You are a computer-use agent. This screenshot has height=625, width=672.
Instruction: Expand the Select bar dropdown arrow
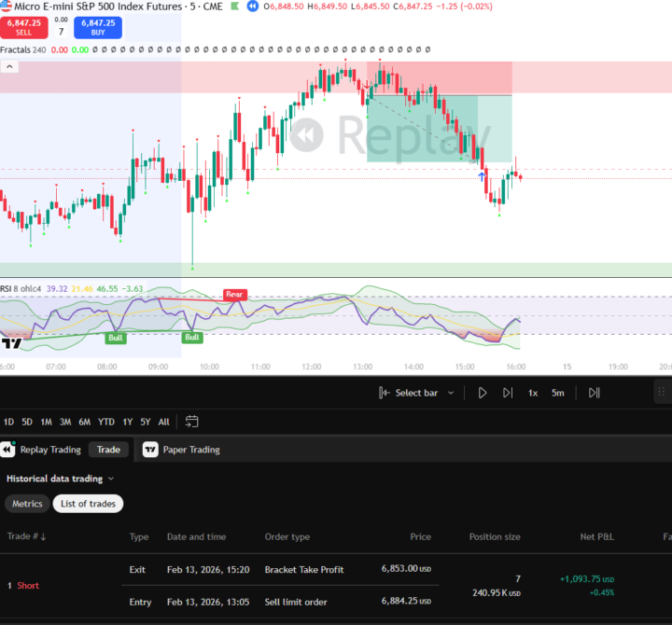[x=451, y=393]
